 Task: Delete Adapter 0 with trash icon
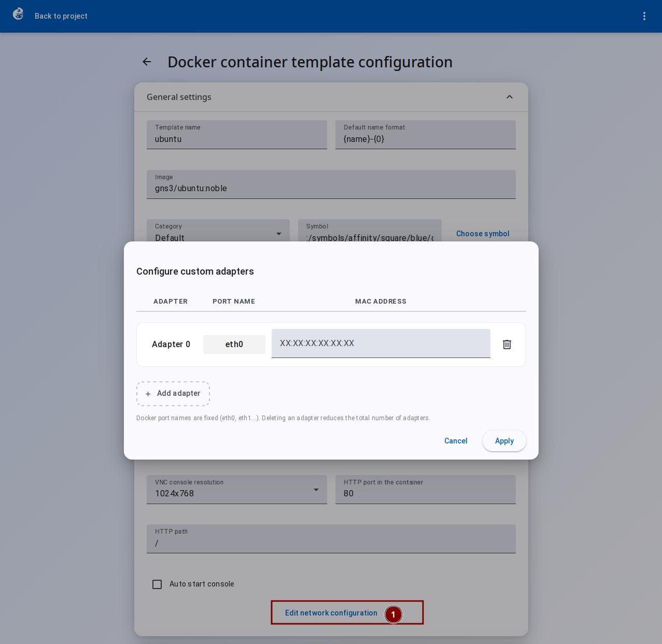507,345
